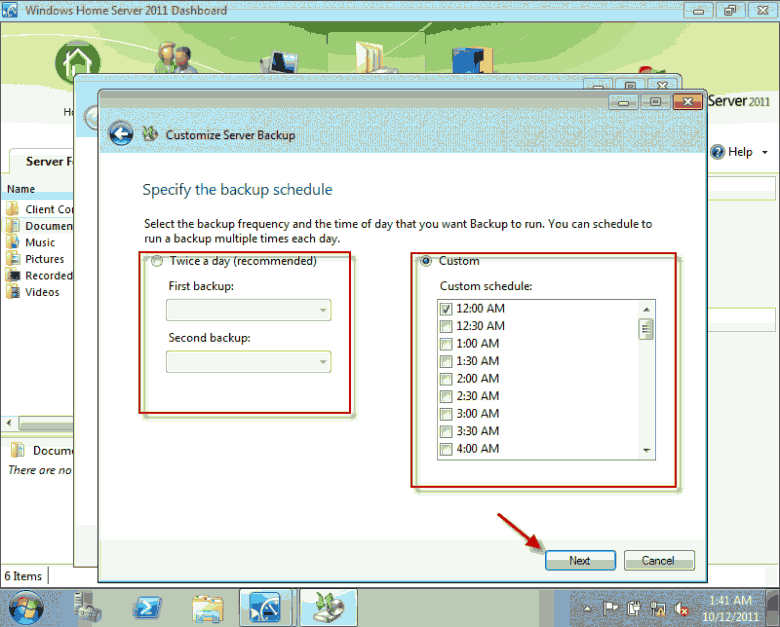780x627 pixels.
Task: Click the Name column header
Action: click(x=21, y=189)
